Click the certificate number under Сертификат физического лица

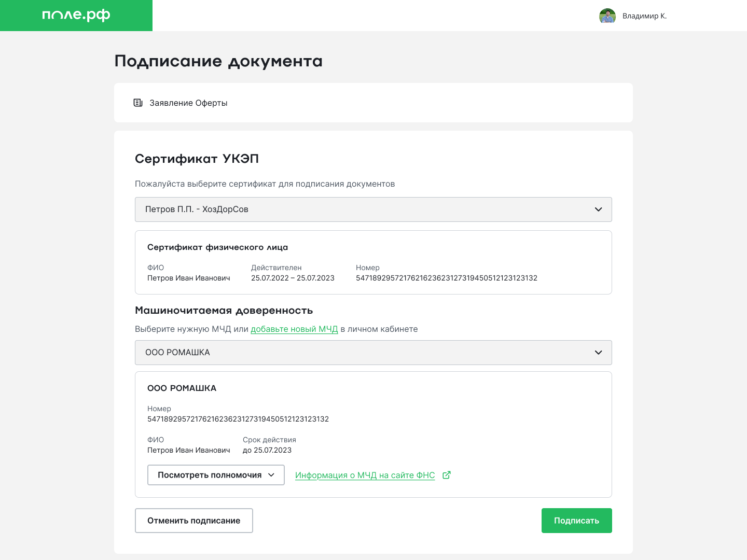tap(446, 278)
